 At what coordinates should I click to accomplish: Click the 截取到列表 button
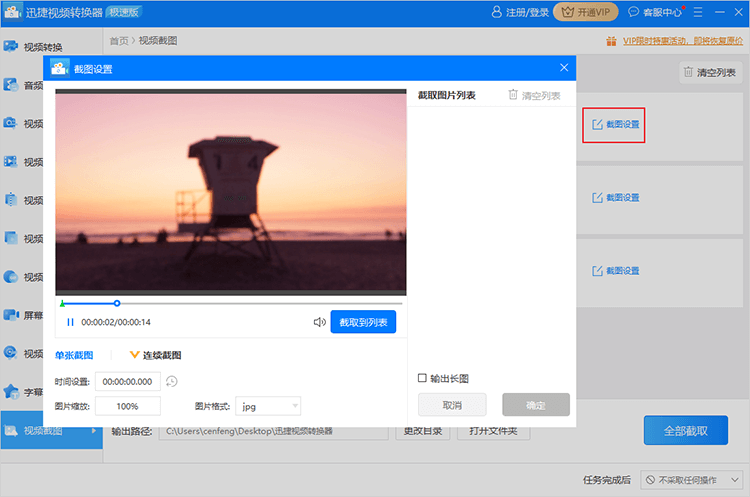tap(363, 322)
